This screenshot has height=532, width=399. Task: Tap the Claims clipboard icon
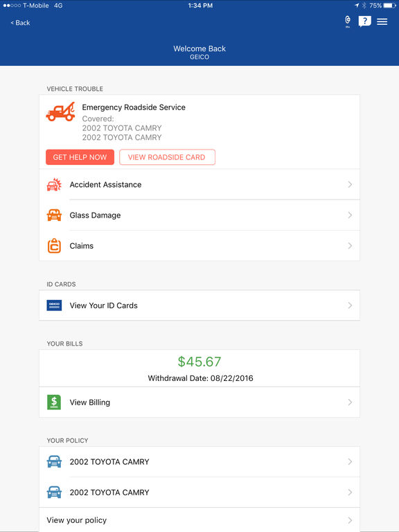tap(54, 246)
